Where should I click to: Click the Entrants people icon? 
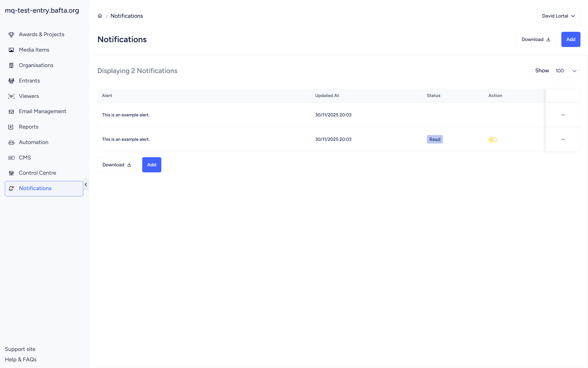point(11,81)
